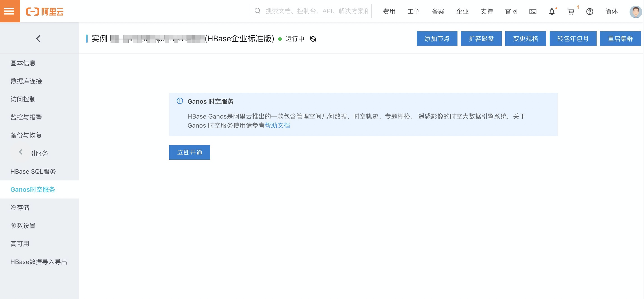This screenshot has height=299, width=644.
Task: Open the 企业 menu
Action: [462, 12]
